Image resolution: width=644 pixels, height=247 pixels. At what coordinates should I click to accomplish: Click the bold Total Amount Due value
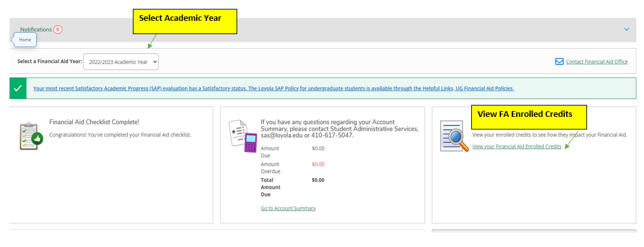coord(318,179)
